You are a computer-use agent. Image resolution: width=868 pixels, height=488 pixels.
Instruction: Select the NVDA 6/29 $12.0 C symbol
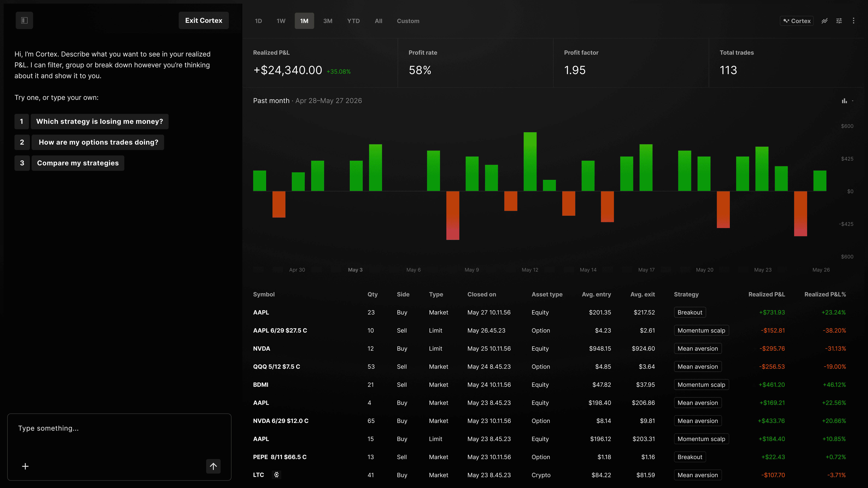click(x=281, y=421)
